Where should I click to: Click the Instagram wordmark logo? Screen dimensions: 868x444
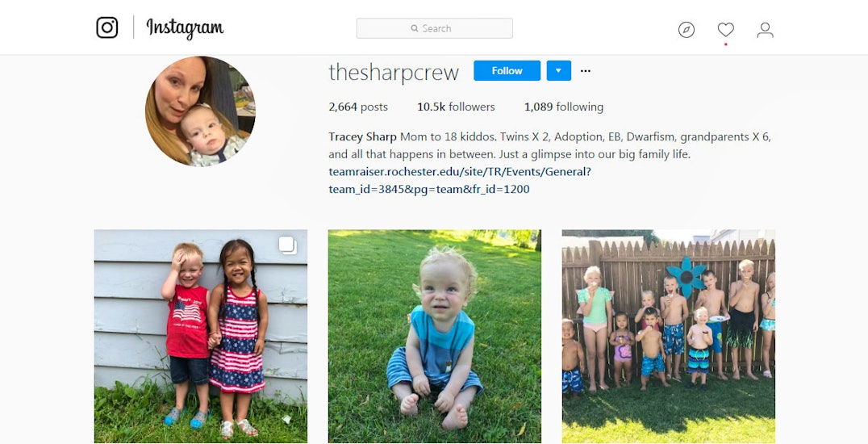(185, 28)
